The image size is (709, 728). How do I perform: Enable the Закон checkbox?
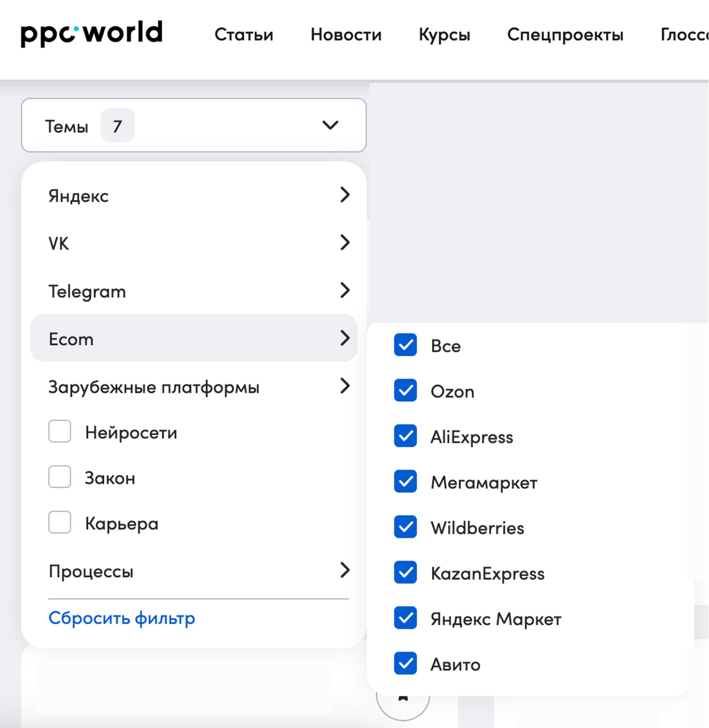[x=59, y=477]
